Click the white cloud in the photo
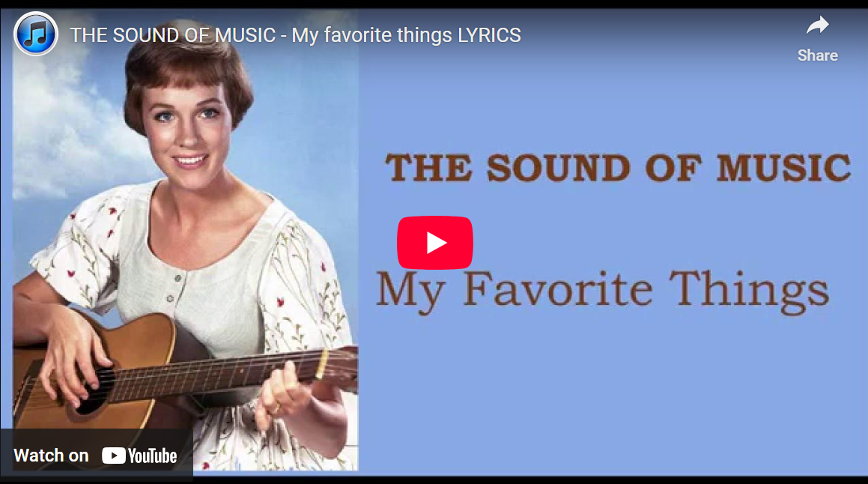Screen dimensions: 868x484 pyautogui.click(x=61, y=127)
